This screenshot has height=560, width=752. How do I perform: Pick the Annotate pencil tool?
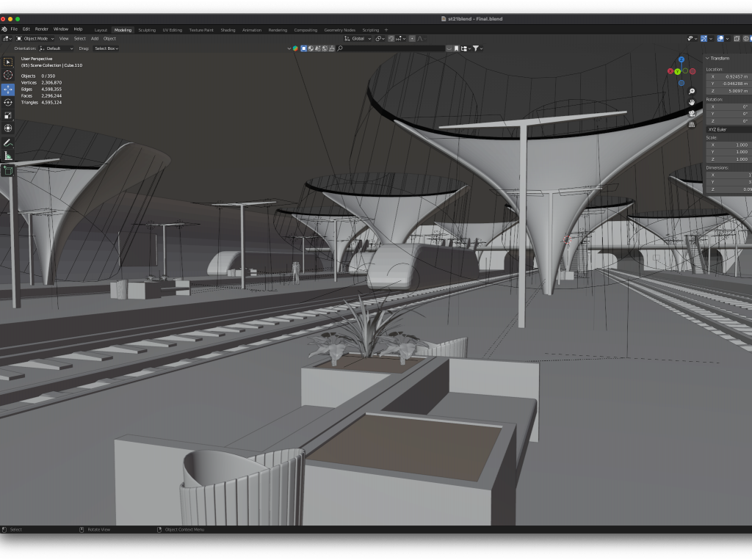8,142
